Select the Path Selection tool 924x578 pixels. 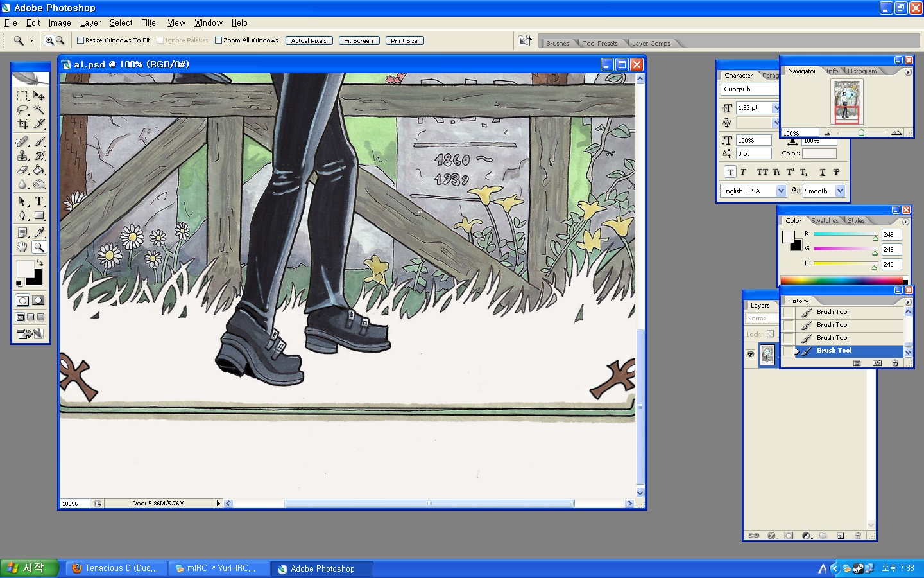click(x=22, y=201)
